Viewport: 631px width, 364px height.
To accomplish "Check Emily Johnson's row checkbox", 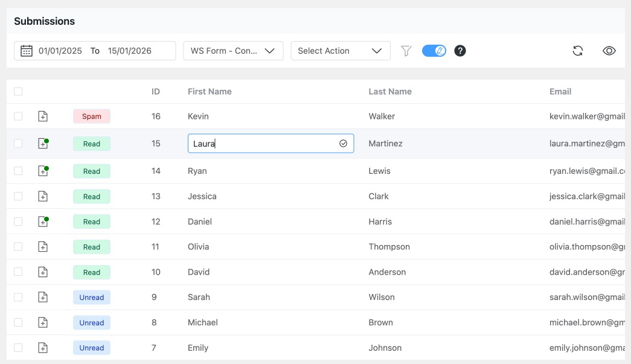I will [x=18, y=347].
